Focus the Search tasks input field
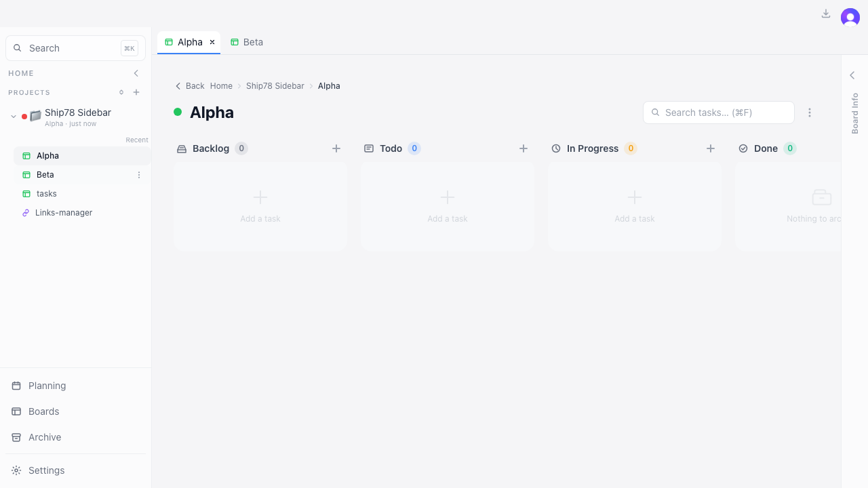Image resolution: width=868 pixels, height=488 pixels. click(x=718, y=113)
